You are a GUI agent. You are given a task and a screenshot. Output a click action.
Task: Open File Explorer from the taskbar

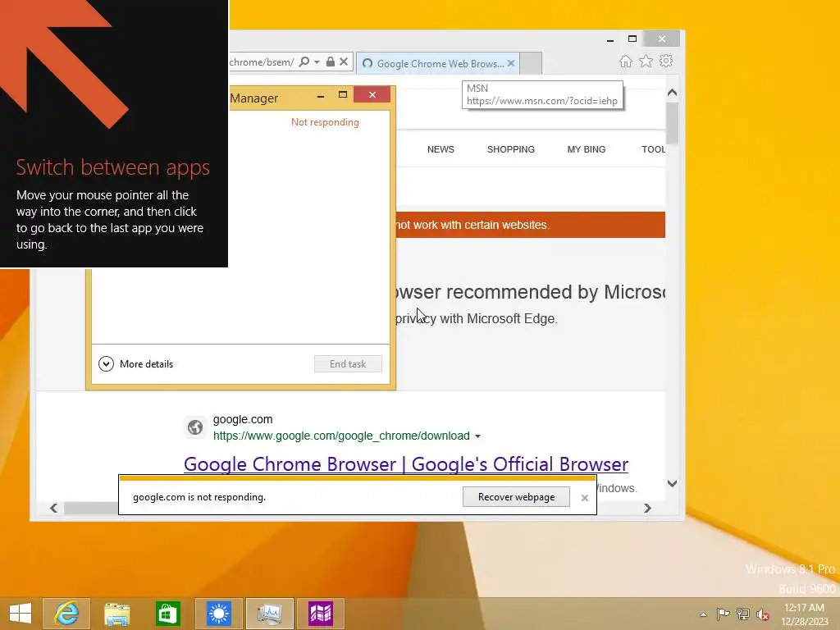click(116, 614)
